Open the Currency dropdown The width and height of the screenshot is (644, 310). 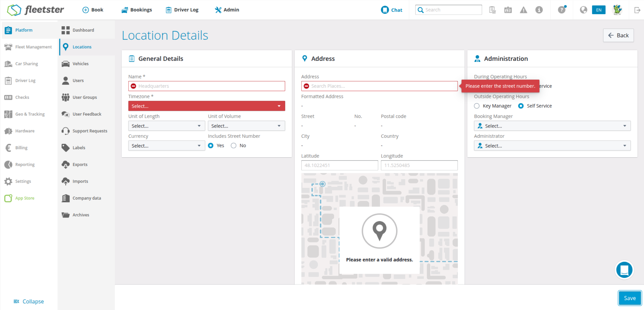(166, 146)
